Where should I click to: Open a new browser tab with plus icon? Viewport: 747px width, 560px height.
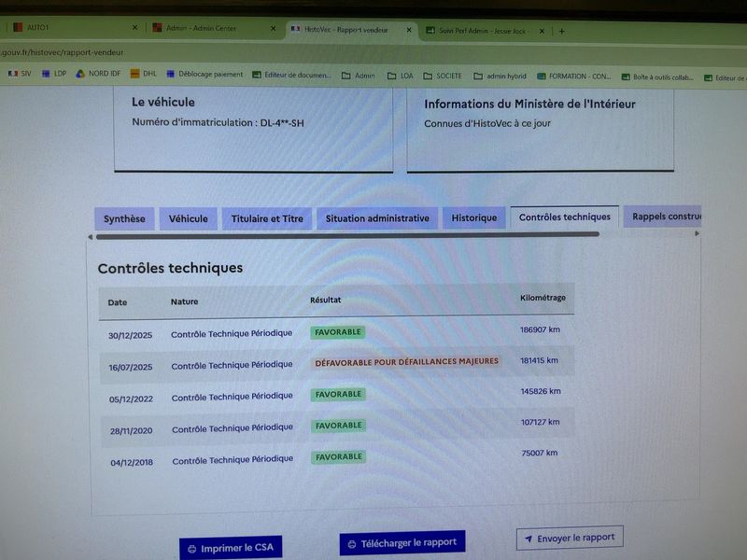pyautogui.click(x=562, y=32)
